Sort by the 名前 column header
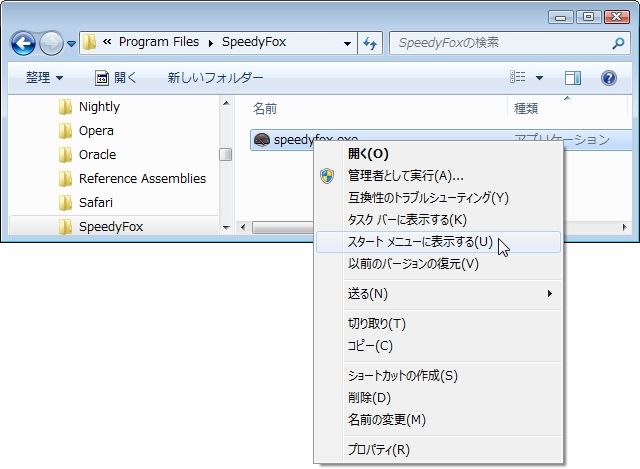 [x=264, y=108]
